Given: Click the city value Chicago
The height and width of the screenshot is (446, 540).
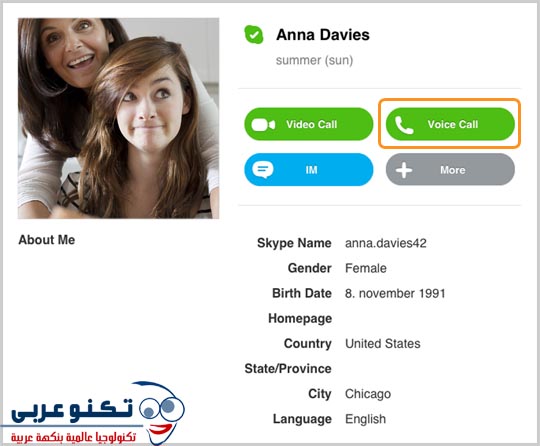Looking at the screenshot, I should click(368, 394).
